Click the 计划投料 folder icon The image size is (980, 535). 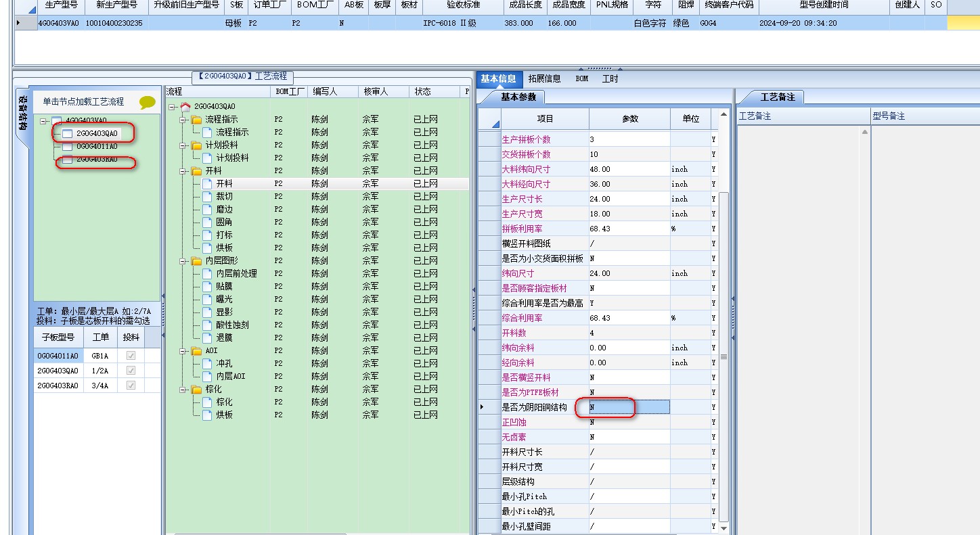(197, 145)
